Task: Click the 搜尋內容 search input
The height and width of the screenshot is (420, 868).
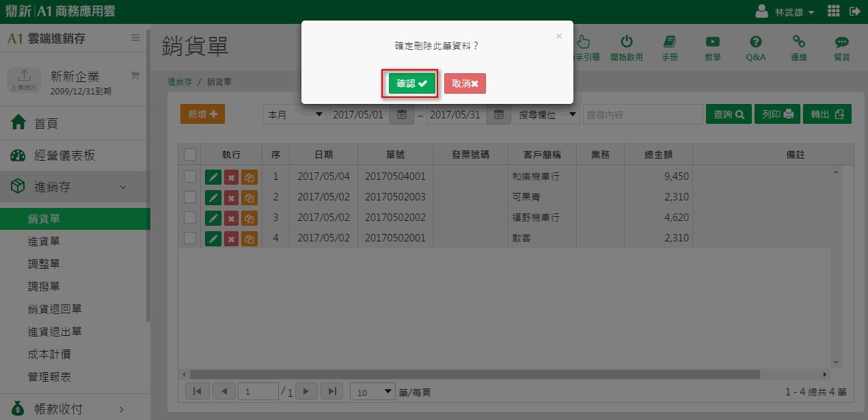Action: pyautogui.click(x=642, y=114)
